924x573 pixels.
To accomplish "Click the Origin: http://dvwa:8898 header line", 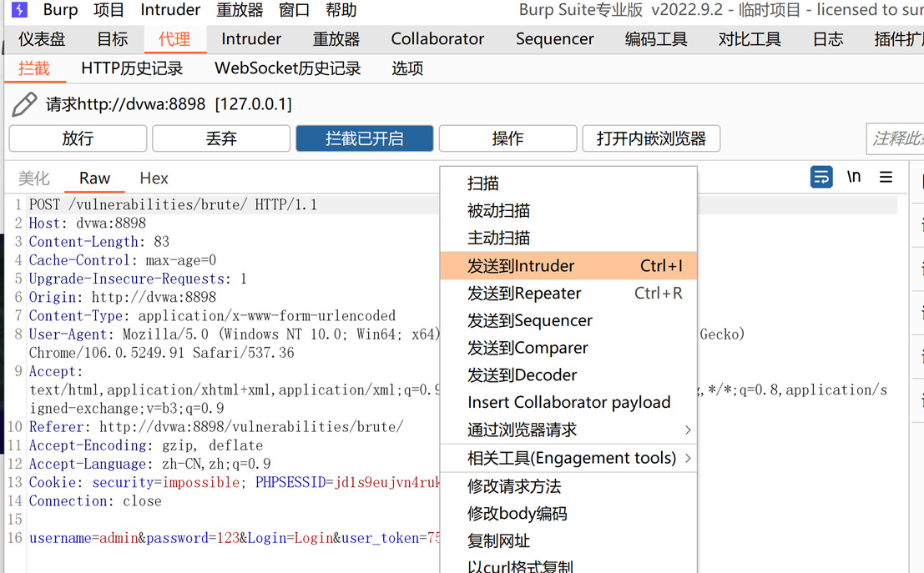I will click(123, 298).
